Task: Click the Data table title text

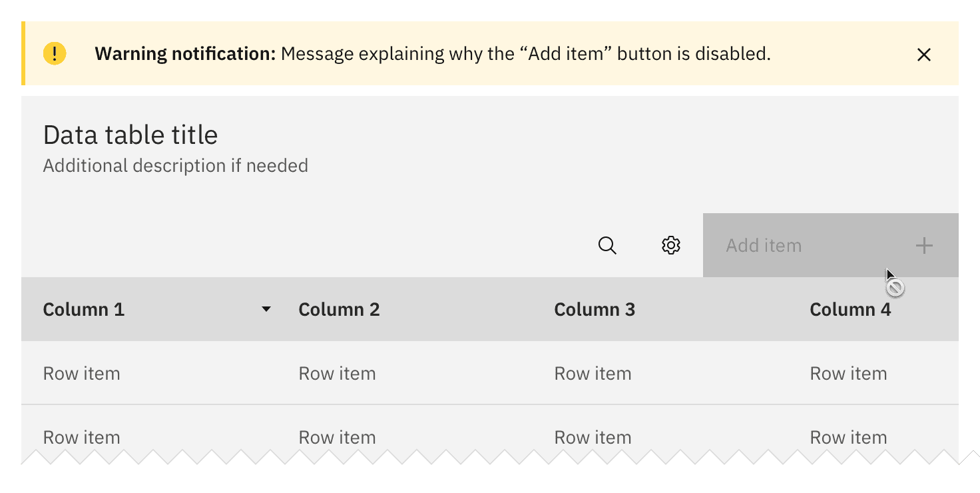Action: pos(130,135)
